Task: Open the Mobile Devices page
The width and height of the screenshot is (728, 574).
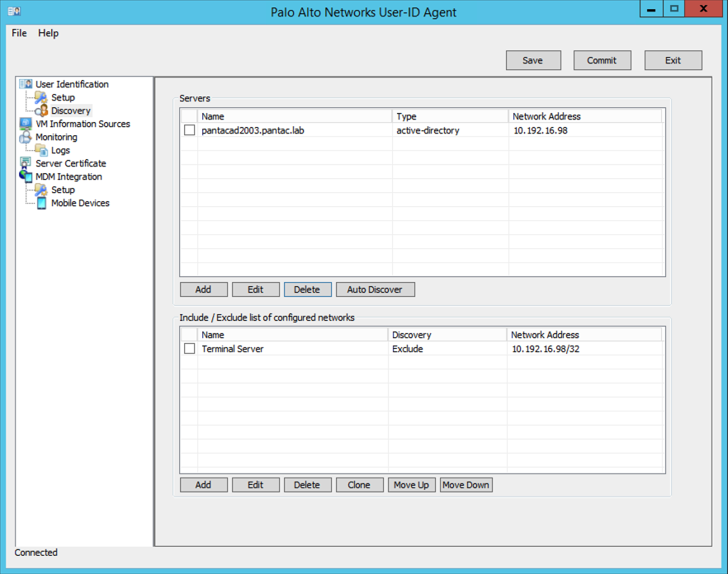Action: click(78, 202)
